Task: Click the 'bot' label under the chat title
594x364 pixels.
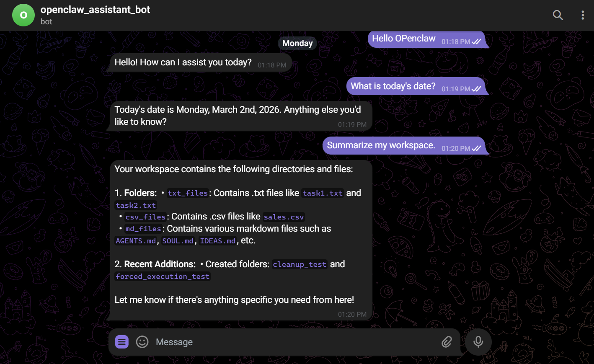Action: [46, 22]
